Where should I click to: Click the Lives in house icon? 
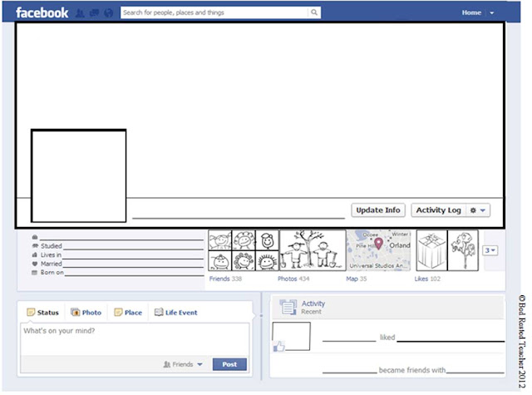35,254
